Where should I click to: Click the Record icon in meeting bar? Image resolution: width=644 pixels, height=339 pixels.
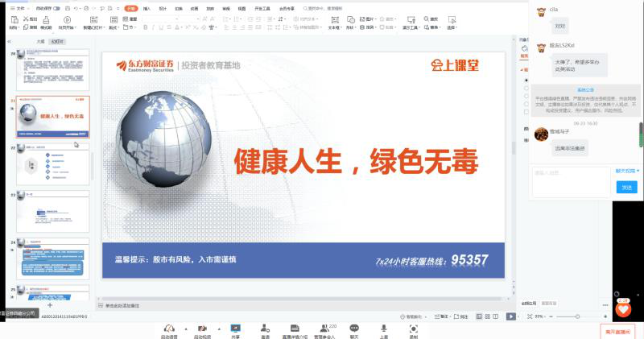[x=414, y=329]
